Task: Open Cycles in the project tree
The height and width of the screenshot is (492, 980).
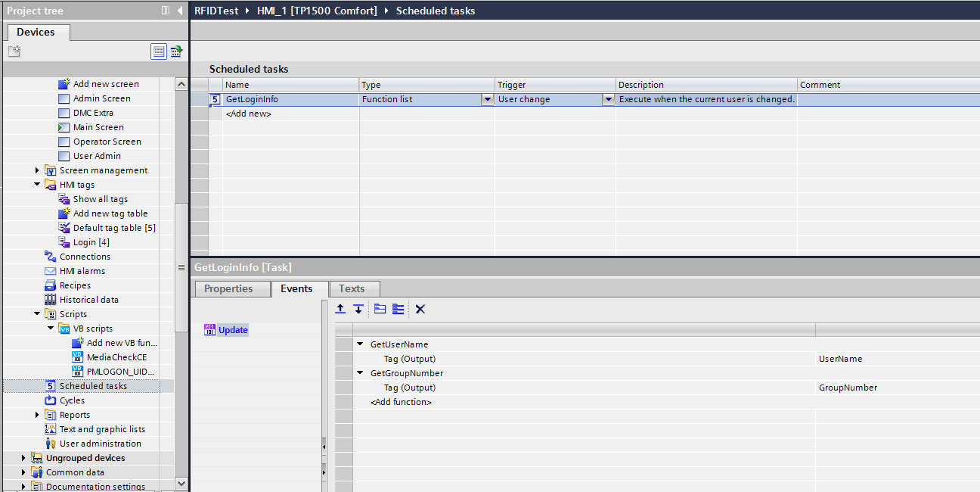Action: (72, 400)
